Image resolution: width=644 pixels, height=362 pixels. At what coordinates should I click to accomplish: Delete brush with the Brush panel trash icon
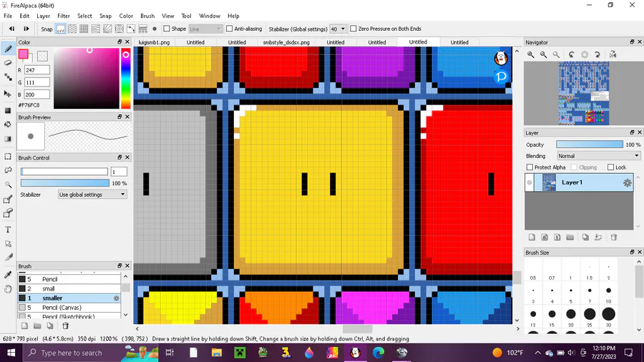[x=65, y=326]
